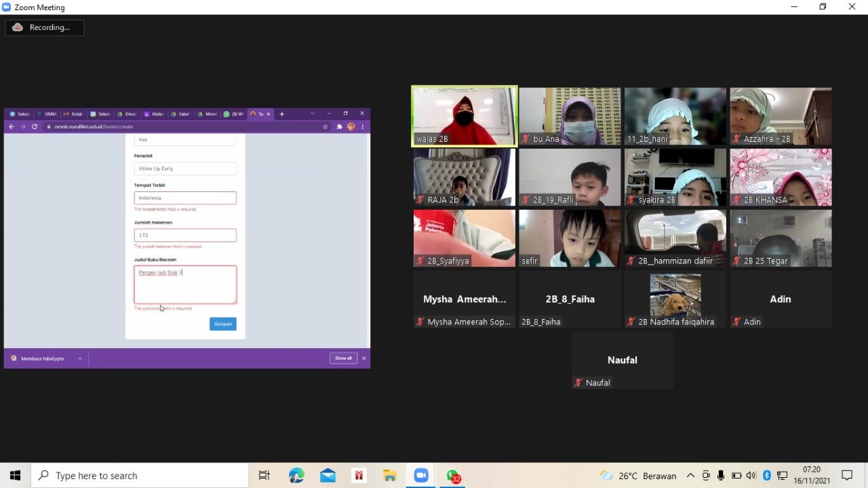The height and width of the screenshot is (488, 868).
Task: Open the Mail app in the taskbar
Action: pos(328,476)
